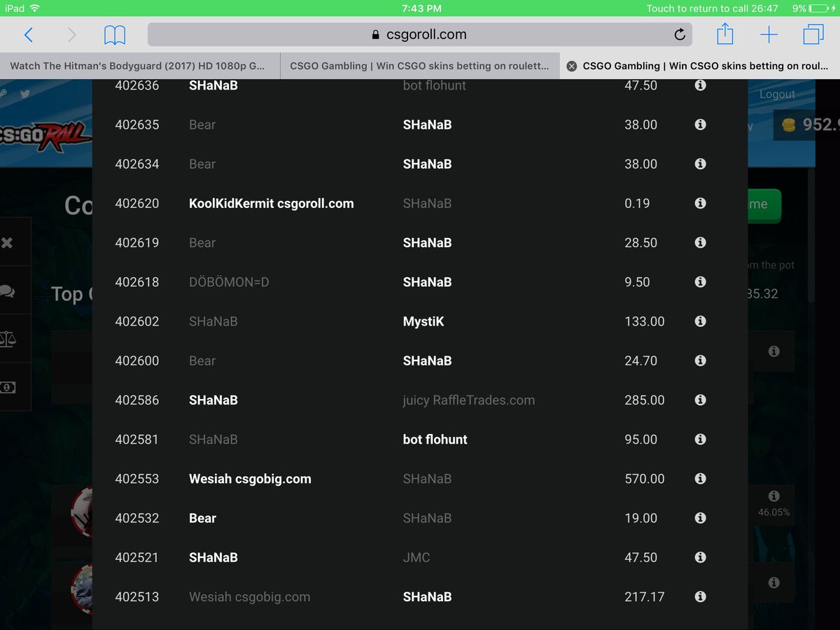Open the Safari share sheet icon
The height and width of the screenshot is (630, 840).
[724, 34]
